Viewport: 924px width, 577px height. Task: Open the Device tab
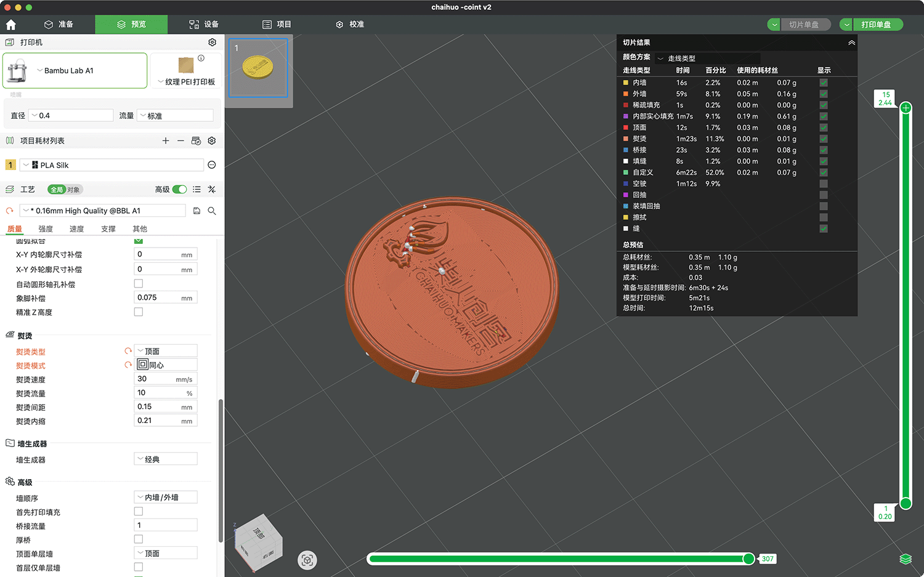[204, 25]
